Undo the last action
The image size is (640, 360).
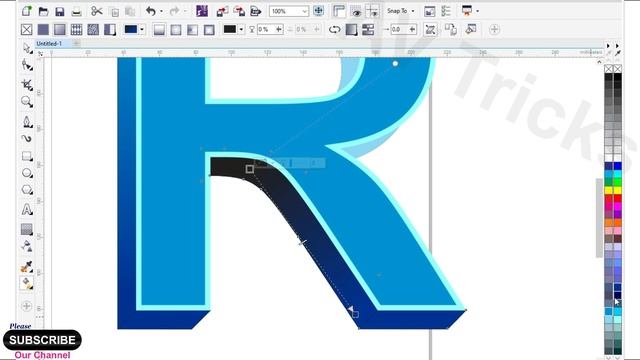[151, 11]
